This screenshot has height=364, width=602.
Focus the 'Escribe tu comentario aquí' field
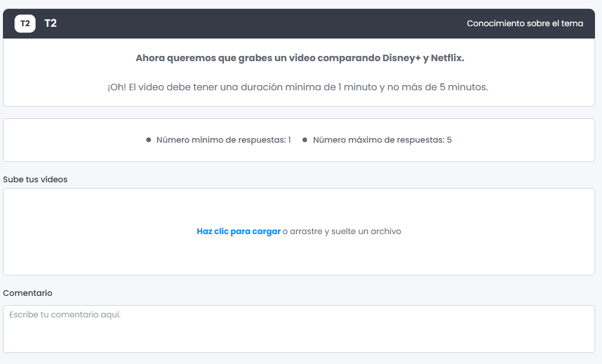click(299, 329)
